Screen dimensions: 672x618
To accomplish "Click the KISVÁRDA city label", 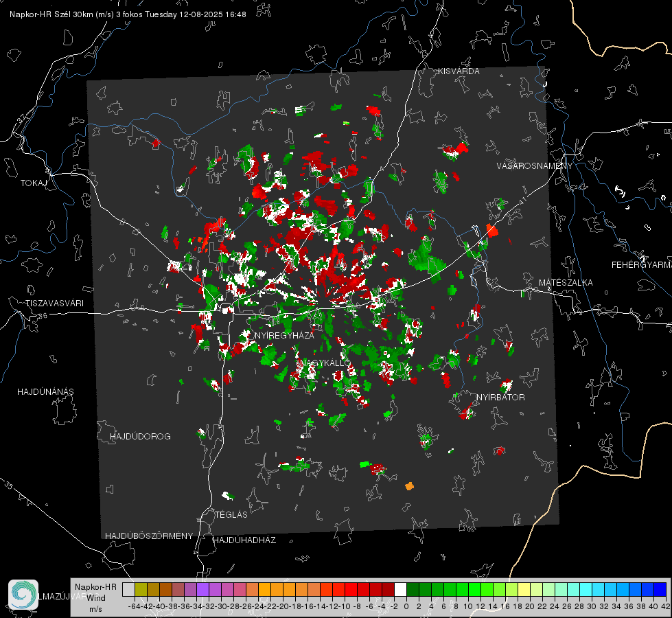I will (x=459, y=71).
